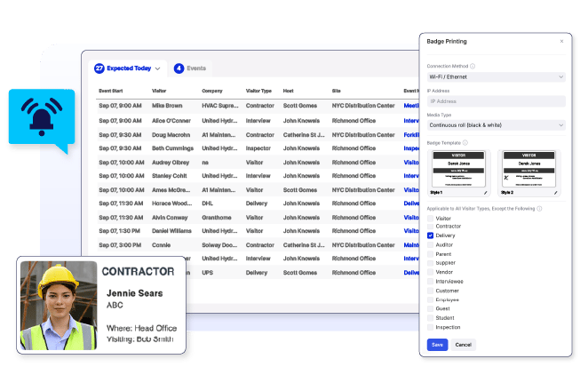Open event link in Doug Macrohn row
The width and height of the screenshot is (588, 375).
pyautogui.click(x=411, y=135)
